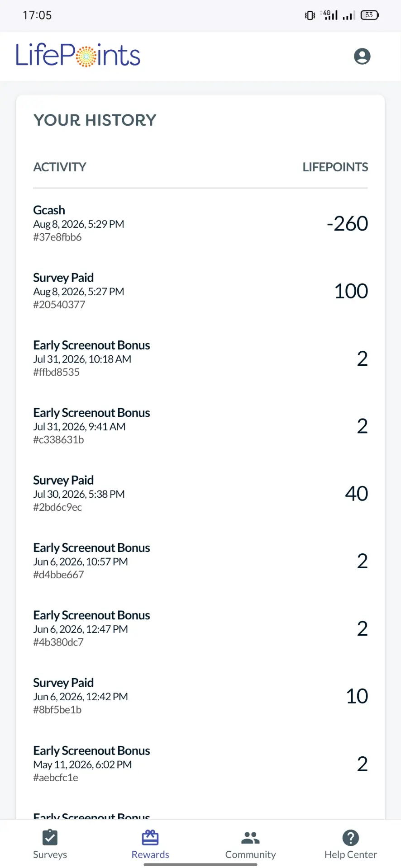
Task: Select Early Screenout Bonus entry #ffbd8535
Action: click(200, 359)
